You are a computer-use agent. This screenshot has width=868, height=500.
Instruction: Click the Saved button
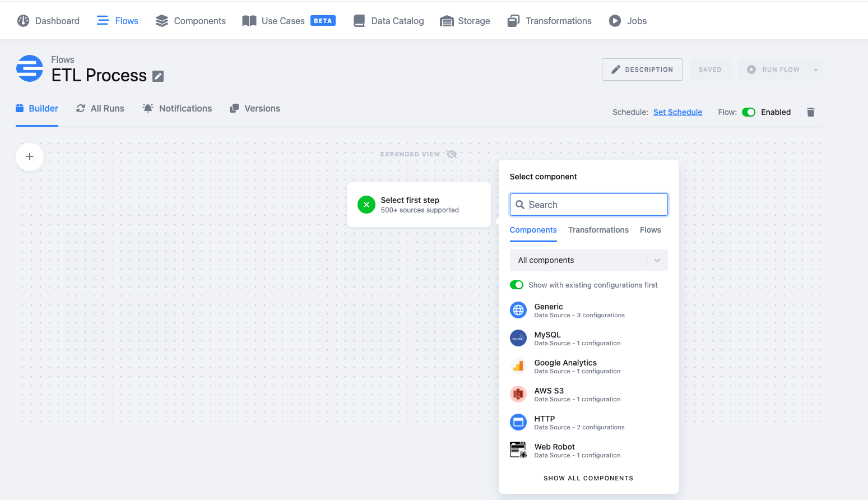[x=710, y=70]
